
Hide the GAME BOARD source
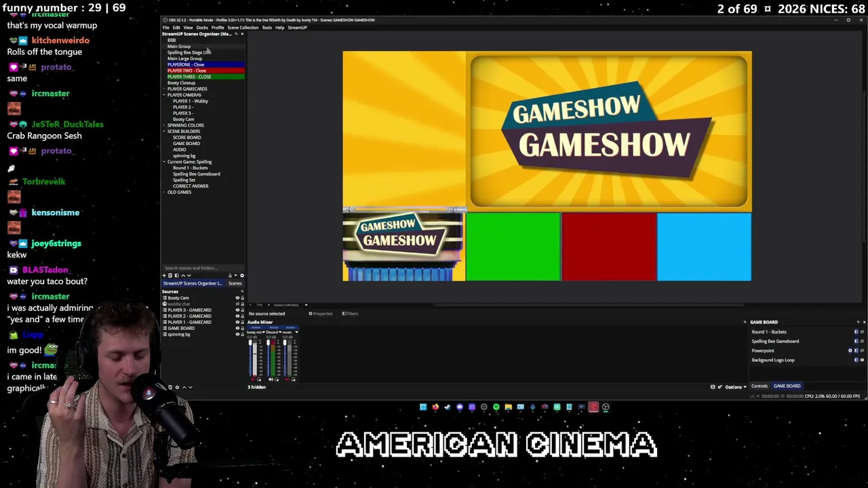pyautogui.click(x=237, y=328)
